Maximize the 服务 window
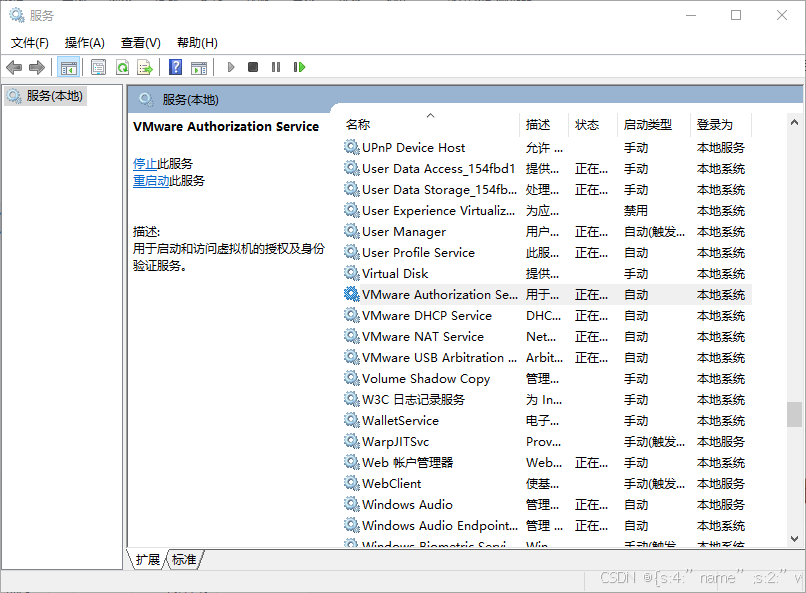The height and width of the screenshot is (593, 806). click(x=736, y=15)
